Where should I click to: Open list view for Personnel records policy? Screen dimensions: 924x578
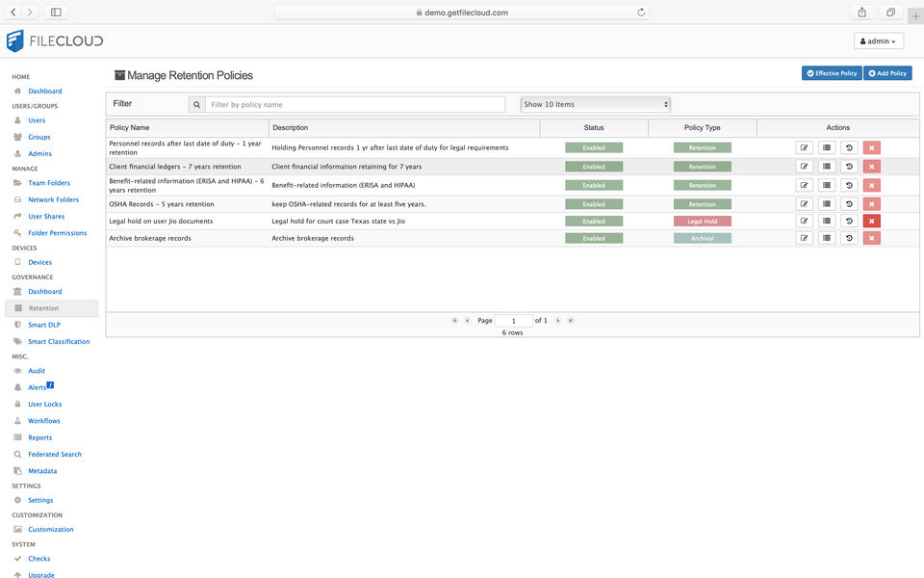point(827,147)
